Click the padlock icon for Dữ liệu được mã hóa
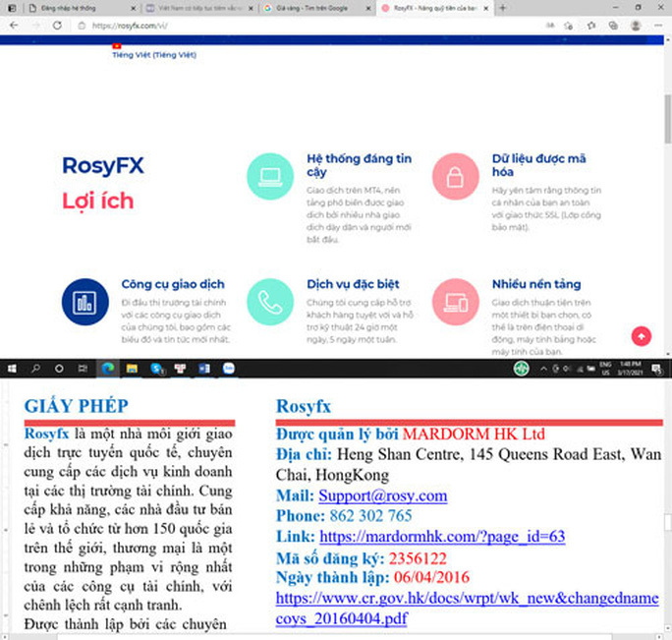Viewport: 672px width, 640px height. coord(456,178)
